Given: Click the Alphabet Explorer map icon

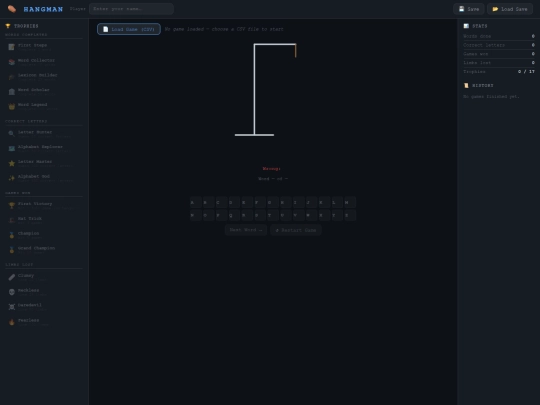Looking at the screenshot, I should click(x=12, y=148).
